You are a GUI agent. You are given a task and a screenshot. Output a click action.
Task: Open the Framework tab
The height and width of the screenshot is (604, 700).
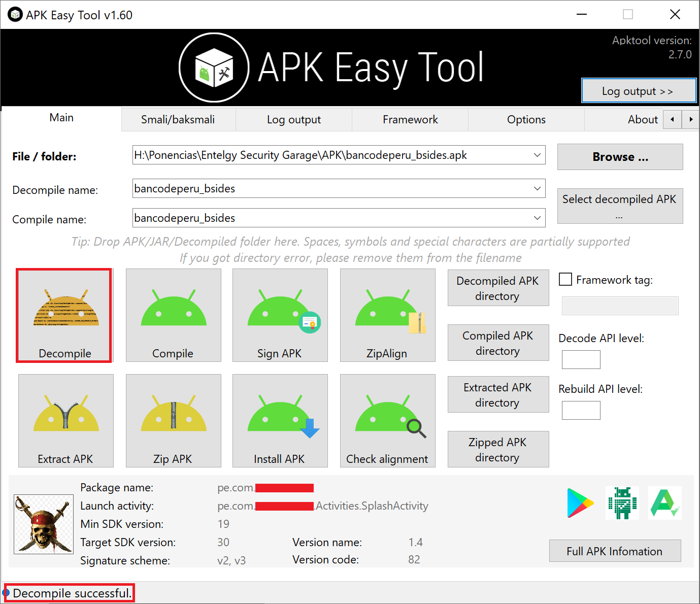click(410, 119)
